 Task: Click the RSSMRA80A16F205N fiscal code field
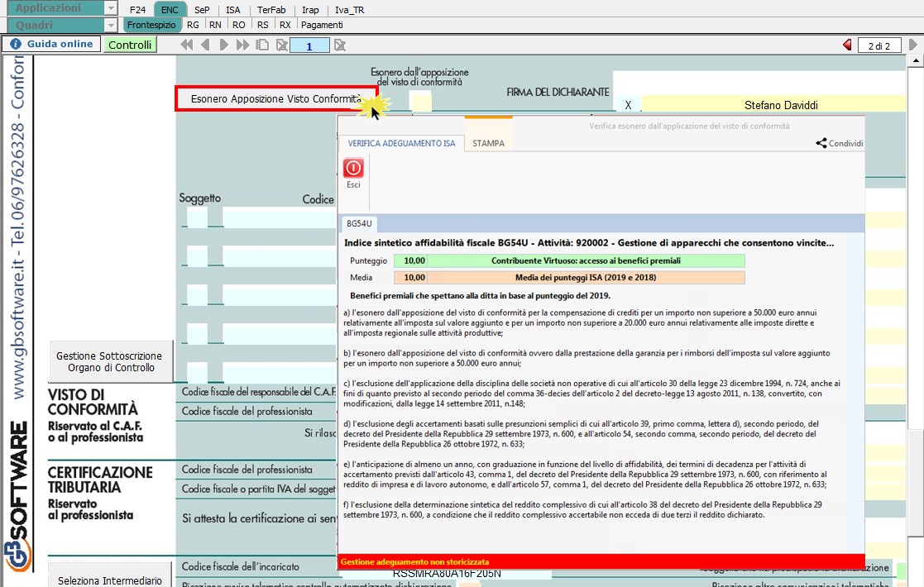tap(447, 573)
